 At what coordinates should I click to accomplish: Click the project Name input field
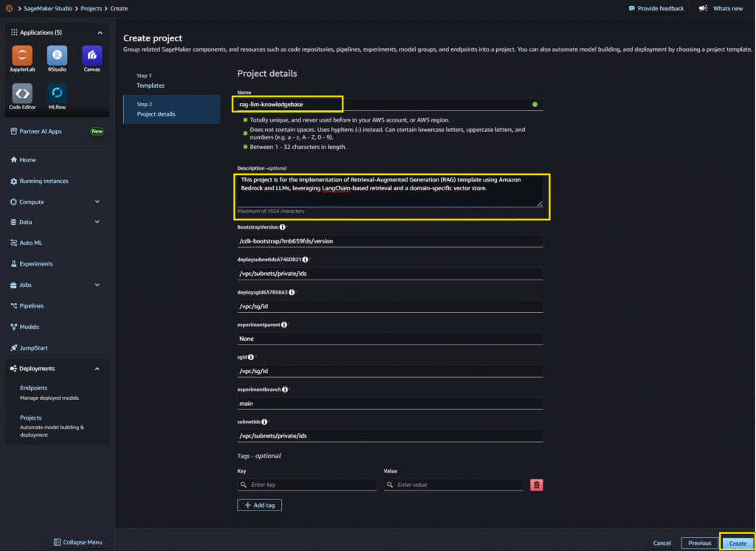pyautogui.click(x=384, y=104)
